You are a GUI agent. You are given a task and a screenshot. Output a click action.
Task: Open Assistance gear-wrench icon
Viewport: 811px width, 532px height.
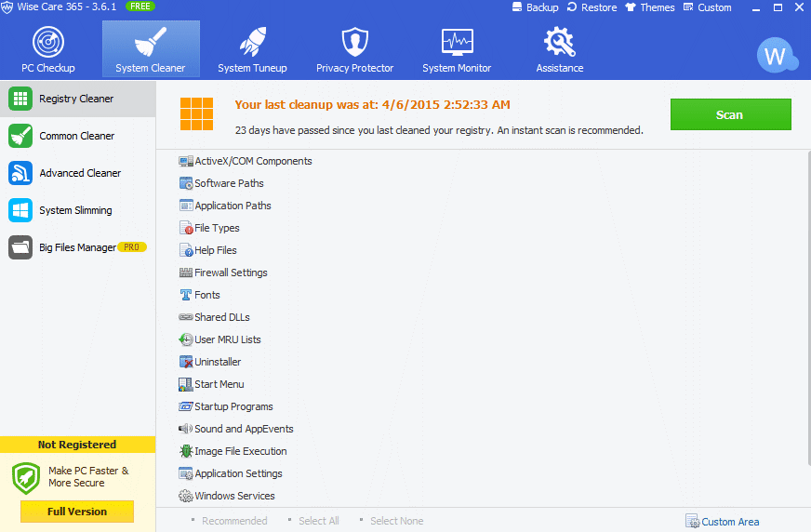(560, 41)
